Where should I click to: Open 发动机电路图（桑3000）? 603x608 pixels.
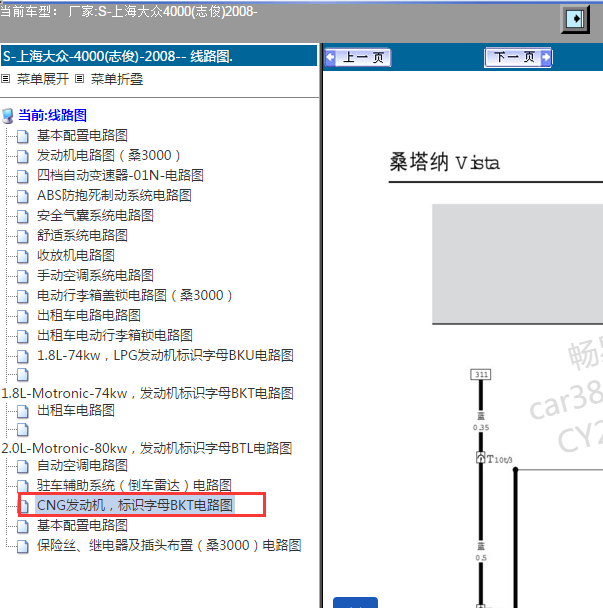[109, 155]
